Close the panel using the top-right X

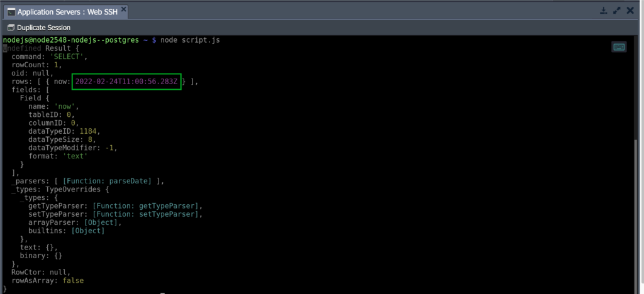[630, 11]
